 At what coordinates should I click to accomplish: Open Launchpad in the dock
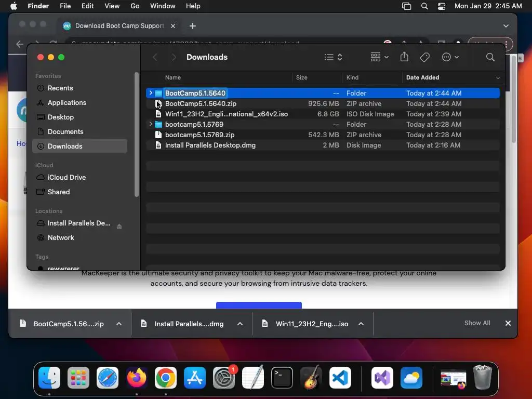78,377
